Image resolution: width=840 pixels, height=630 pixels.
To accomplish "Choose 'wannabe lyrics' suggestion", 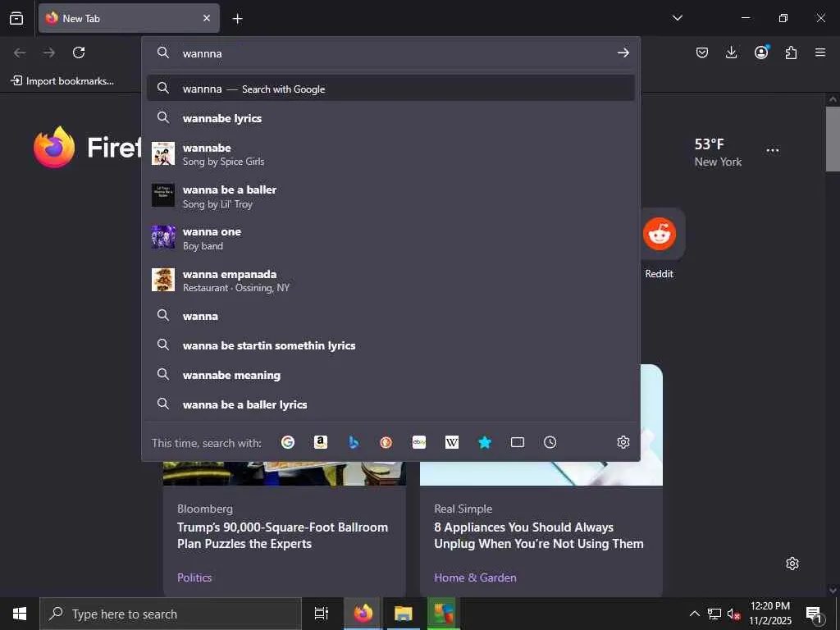I will point(390,118).
